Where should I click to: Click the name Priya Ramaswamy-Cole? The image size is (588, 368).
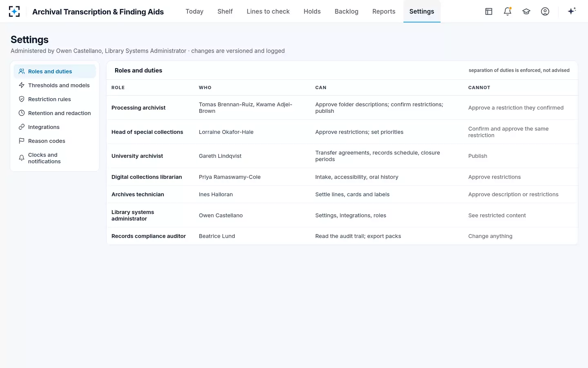click(229, 177)
